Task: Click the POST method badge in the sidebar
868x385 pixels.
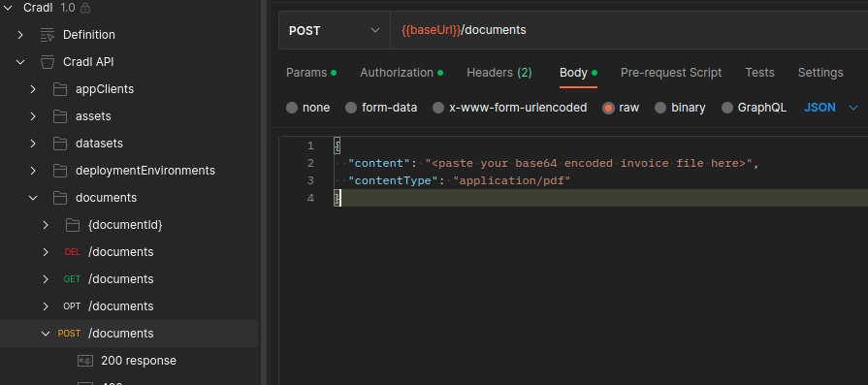Action: (69, 334)
